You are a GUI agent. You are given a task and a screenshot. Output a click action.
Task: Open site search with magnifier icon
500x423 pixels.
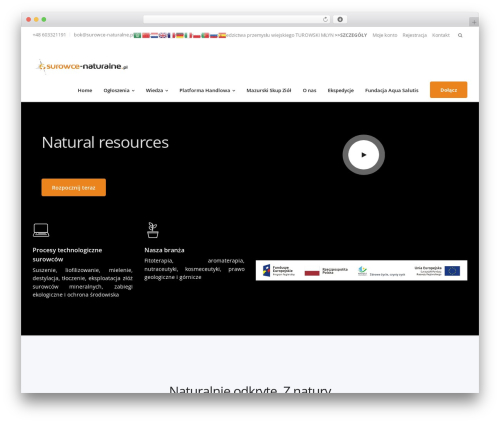tap(460, 35)
